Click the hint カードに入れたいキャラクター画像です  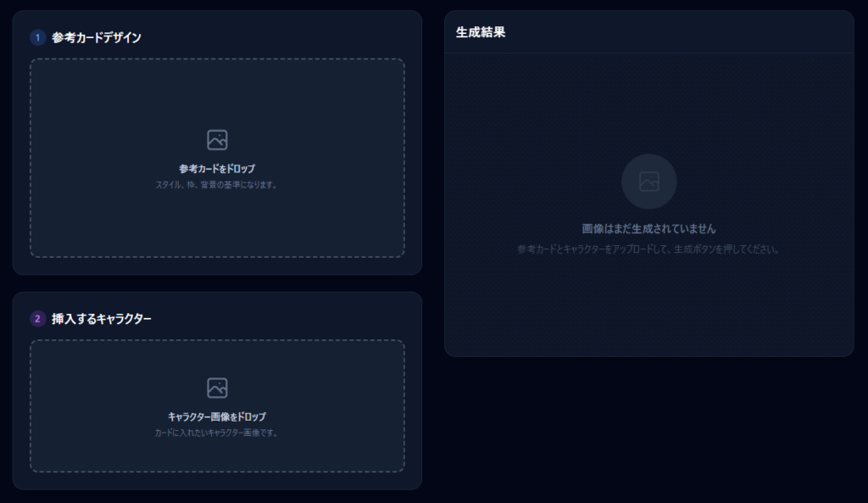coord(217,433)
